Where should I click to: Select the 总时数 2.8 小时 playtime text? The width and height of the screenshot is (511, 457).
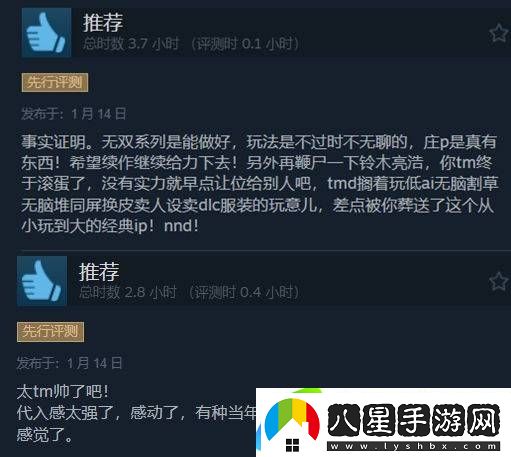click(x=128, y=292)
